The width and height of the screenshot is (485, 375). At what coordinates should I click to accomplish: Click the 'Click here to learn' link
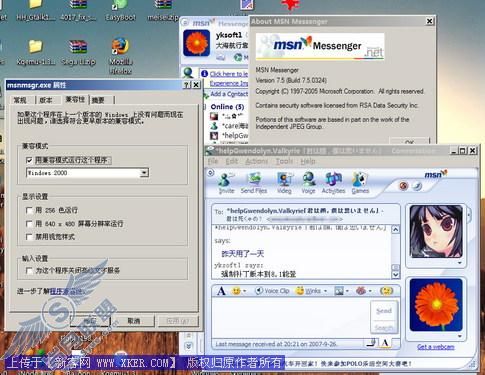(229, 74)
